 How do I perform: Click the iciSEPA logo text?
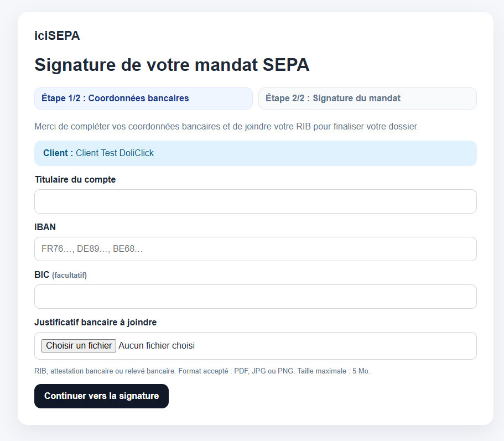[x=57, y=35]
